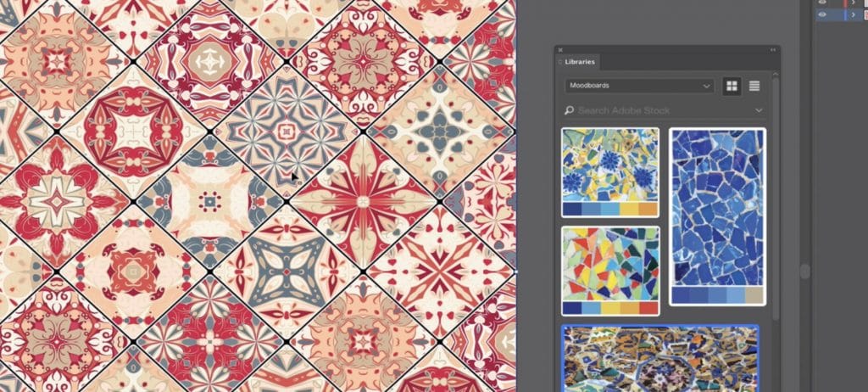Select the red starburst tile right of the cursor
The height and width of the screenshot is (392, 868).
[x=363, y=201]
